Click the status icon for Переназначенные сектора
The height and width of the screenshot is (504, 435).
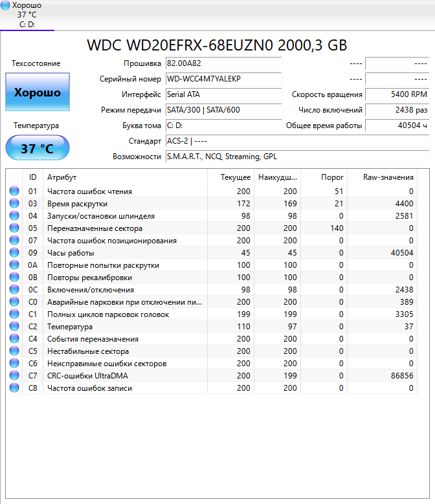(x=14, y=228)
